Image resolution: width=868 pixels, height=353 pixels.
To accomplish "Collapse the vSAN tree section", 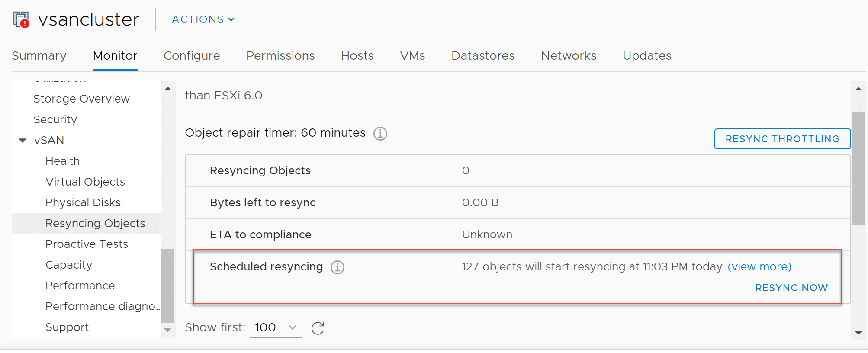I will pos(23,141).
